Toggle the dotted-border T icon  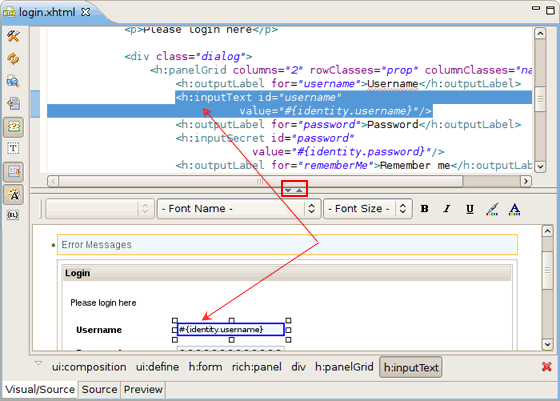13,149
